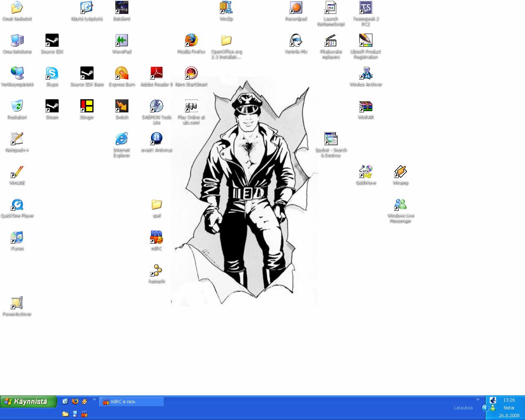Select the Play Online at ubi.com! shortcut
This screenshot has width=525, height=420.
click(x=191, y=112)
